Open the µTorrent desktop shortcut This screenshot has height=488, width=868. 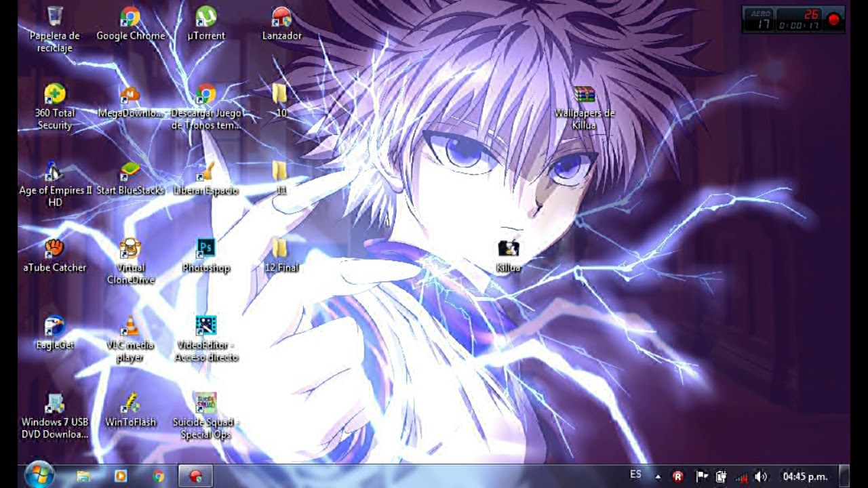tap(205, 24)
